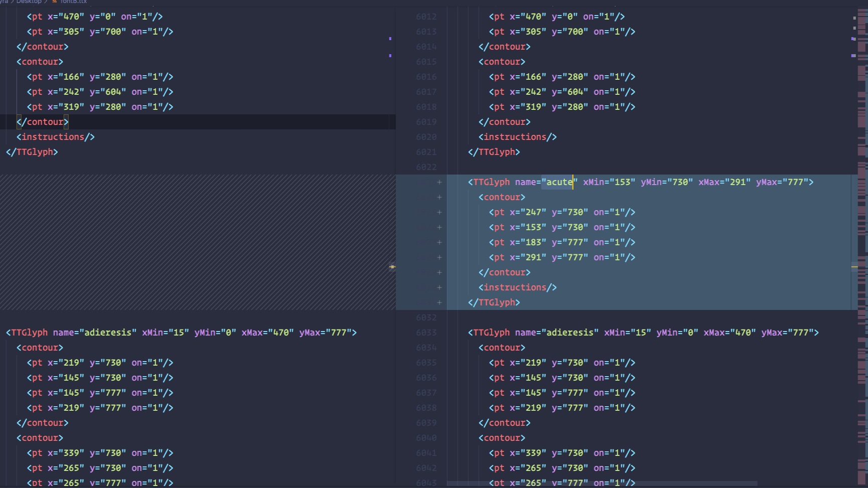Click line number 6022 in right gutter

(x=426, y=167)
